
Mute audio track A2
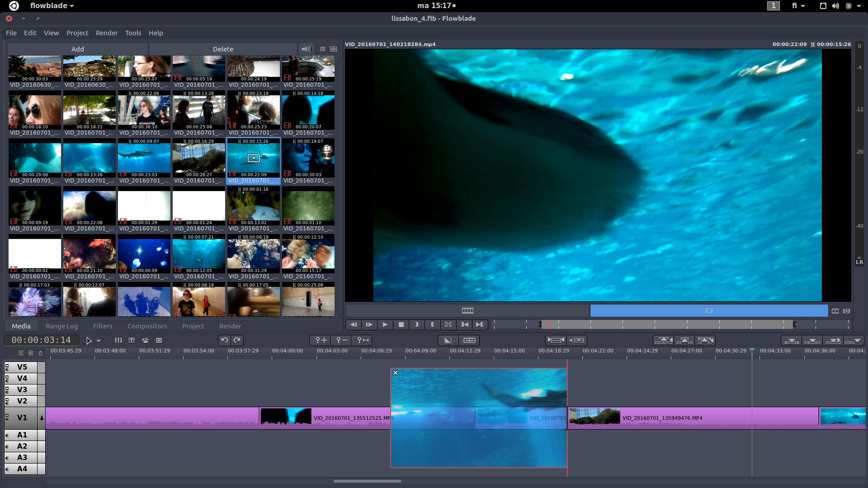click(7, 446)
